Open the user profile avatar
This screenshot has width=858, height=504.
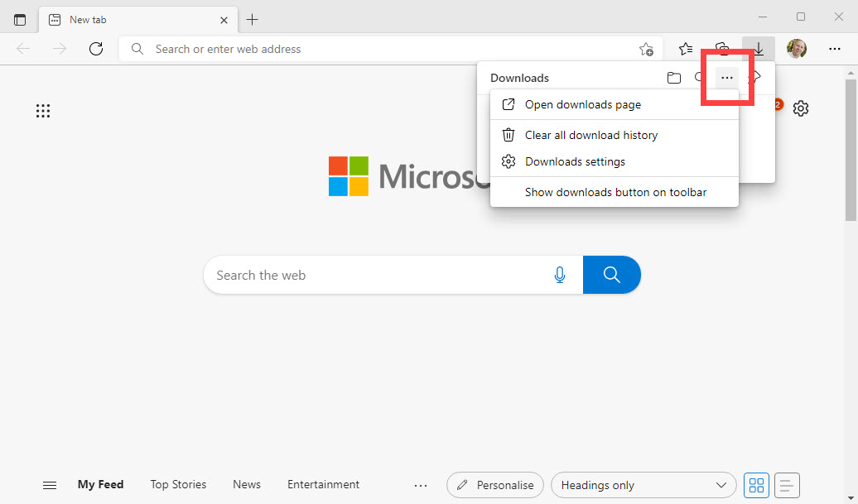point(797,49)
